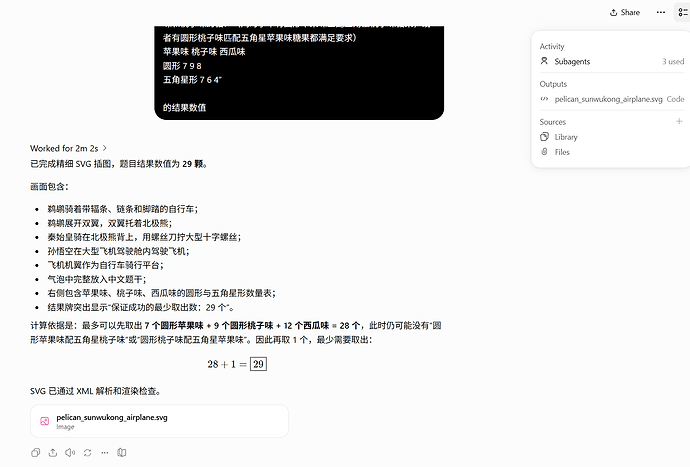Open the Library source
Image resolution: width=690 pixels, height=467 pixels.
566,137
